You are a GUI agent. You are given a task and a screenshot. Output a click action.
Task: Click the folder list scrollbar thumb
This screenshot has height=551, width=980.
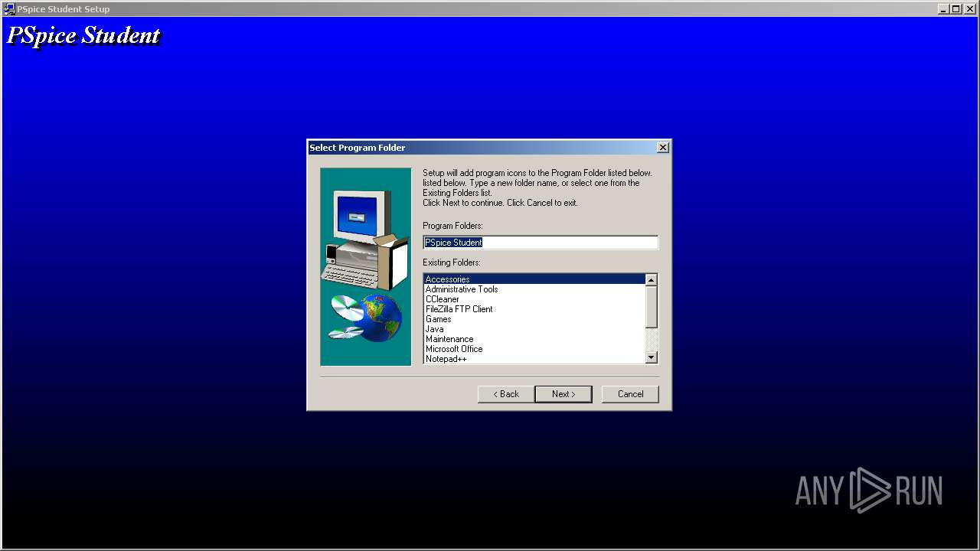[x=652, y=307]
